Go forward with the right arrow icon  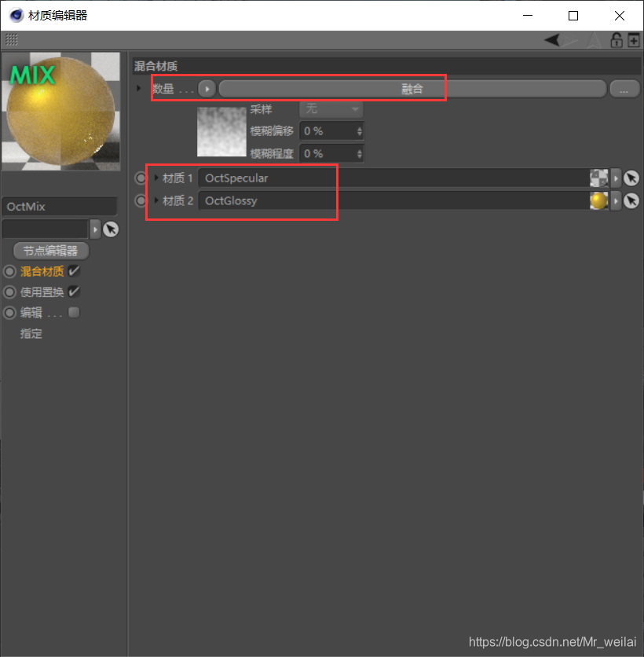[x=570, y=40]
